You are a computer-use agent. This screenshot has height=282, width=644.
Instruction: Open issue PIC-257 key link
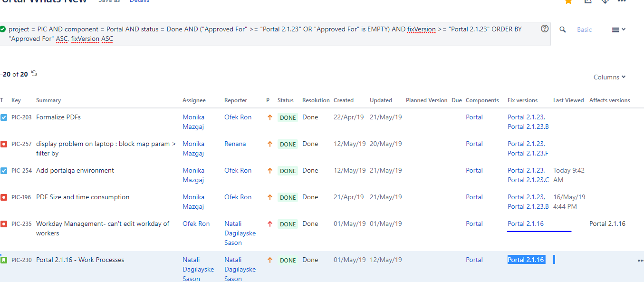(x=21, y=144)
